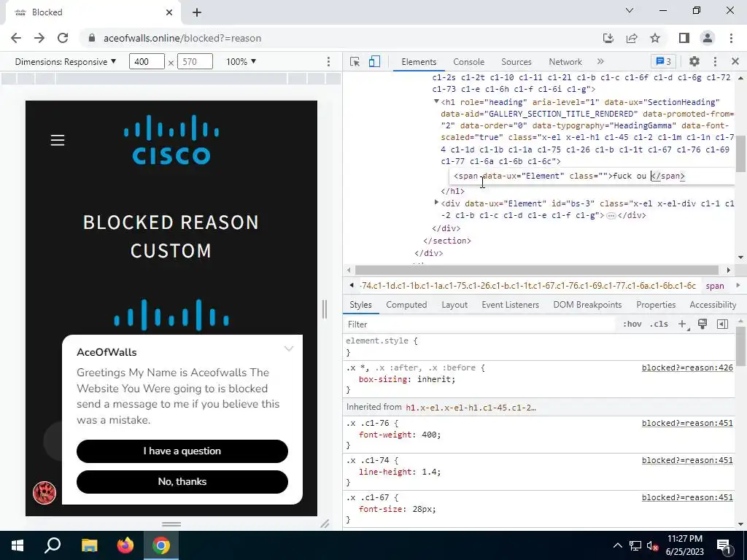Image resolution: width=747 pixels, height=560 pixels.
Task: Open DevTools settings gear
Action: click(694, 61)
